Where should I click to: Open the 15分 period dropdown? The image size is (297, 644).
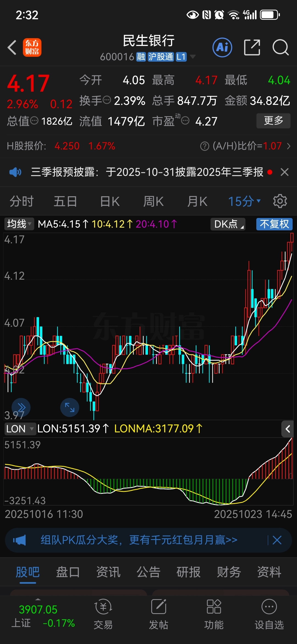pyautogui.click(x=244, y=201)
